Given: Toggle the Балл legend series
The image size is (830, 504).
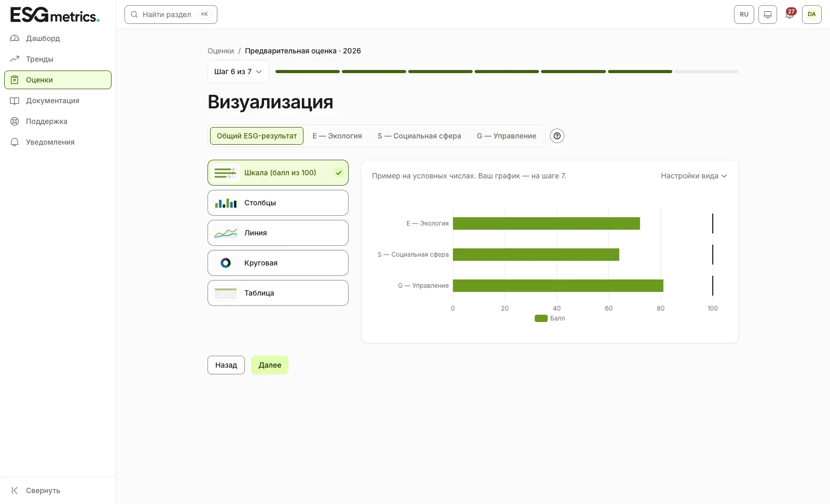Looking at the screenshot, I should pyautogui.click(x=550, y=318).
